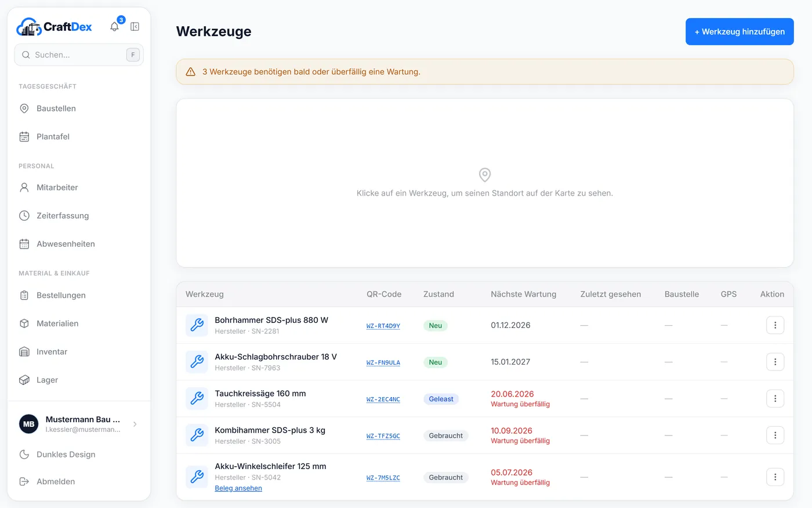
Task: Expand the Mustermann Bau account chevron
Action: click(135, 424)
